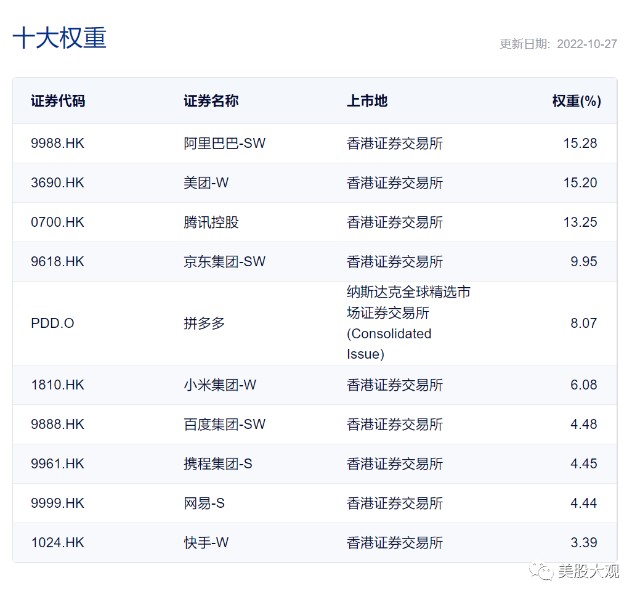This screenshot has width=640, height=599.
Task: Click the update date 2022-10-27
Action: pyautogui.click(x=587, y=44)
